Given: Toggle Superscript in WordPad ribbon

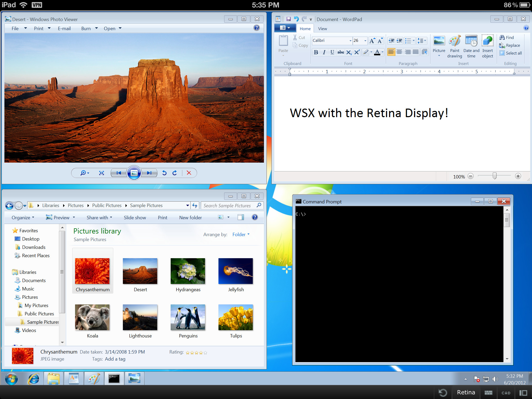Looking at the screenshot, I should pyautogui.click(x=357, y=52).
